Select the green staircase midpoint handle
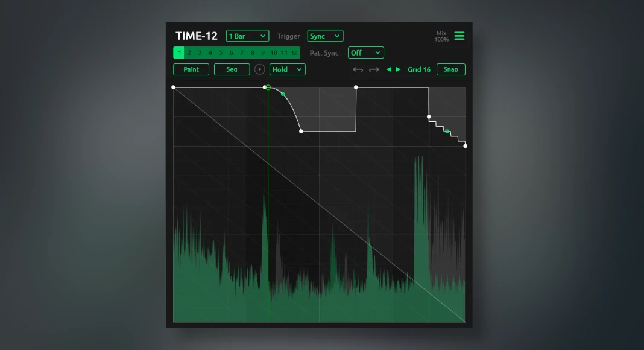The height and width of the screenshot is (350, 644). (x=447, y=131)
